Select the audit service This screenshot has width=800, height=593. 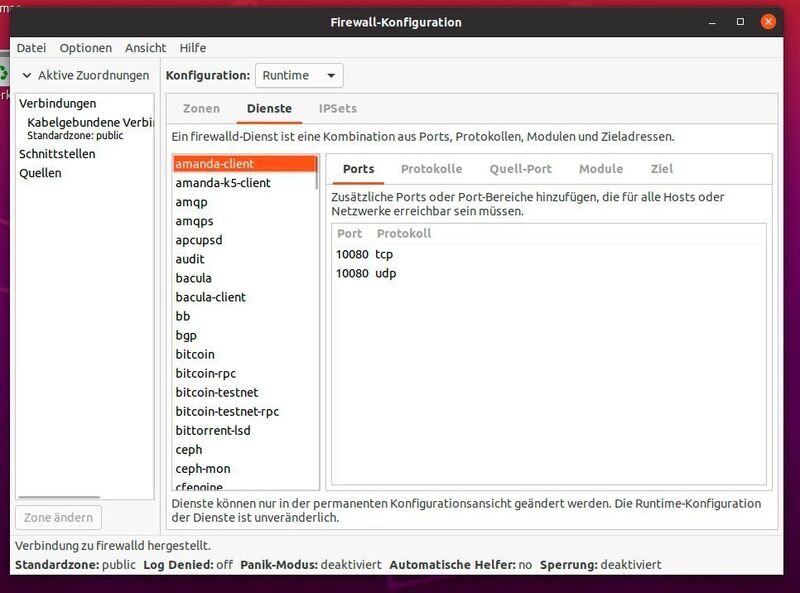click(244, 259)
